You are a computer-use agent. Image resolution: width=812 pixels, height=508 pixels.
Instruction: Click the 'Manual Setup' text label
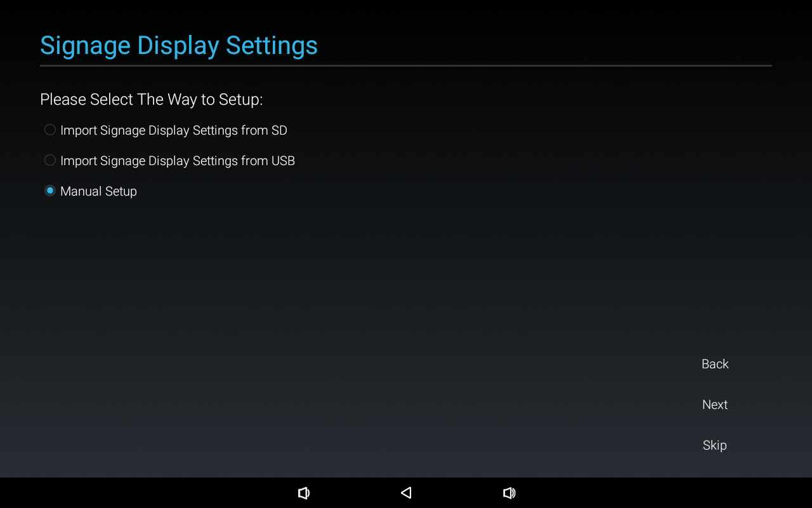pos(98,191)
